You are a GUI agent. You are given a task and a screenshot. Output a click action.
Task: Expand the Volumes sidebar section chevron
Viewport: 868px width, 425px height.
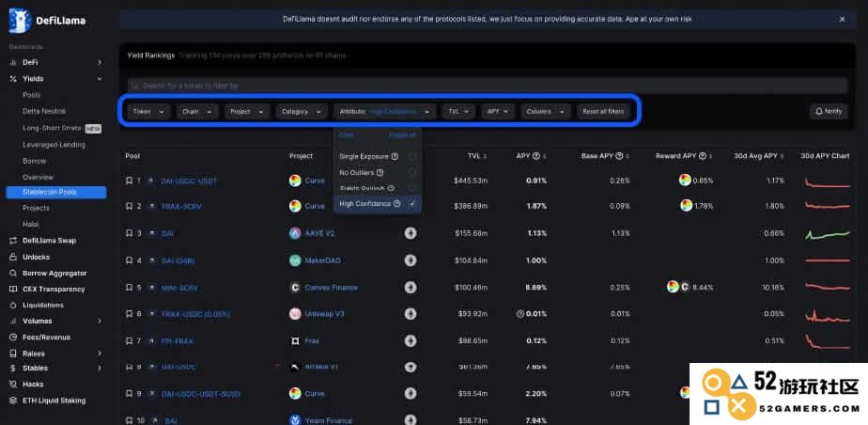[100, 321]
